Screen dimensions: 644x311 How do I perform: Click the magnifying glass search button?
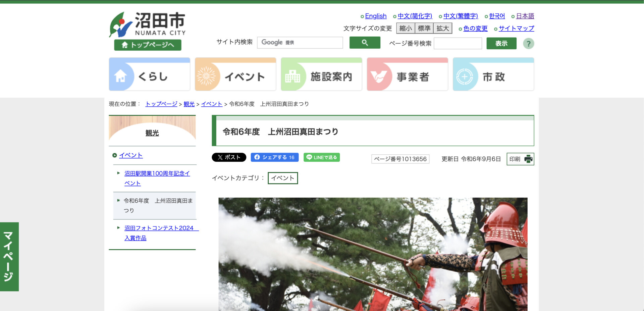(x=365, y=43)
